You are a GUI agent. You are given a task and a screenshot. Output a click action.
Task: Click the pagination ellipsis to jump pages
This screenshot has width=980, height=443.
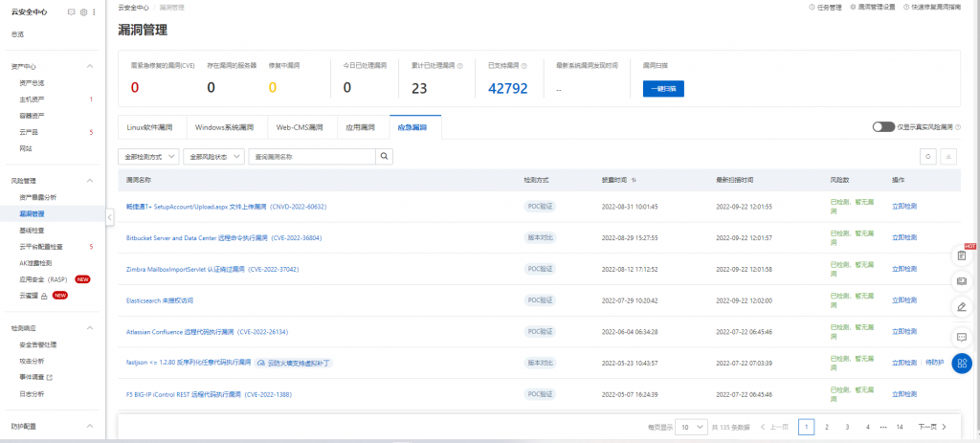[x=883, y=427]
